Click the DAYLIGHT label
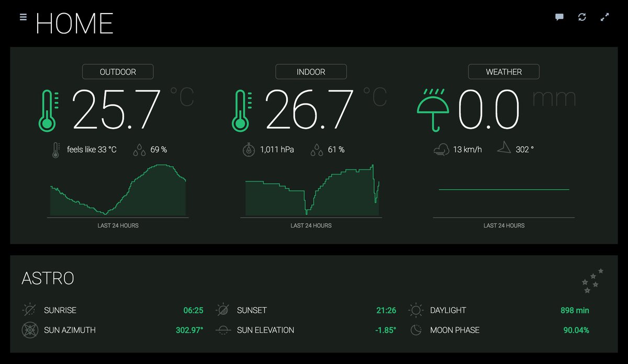This screenshot has height=364, width=628. point(448,310)
